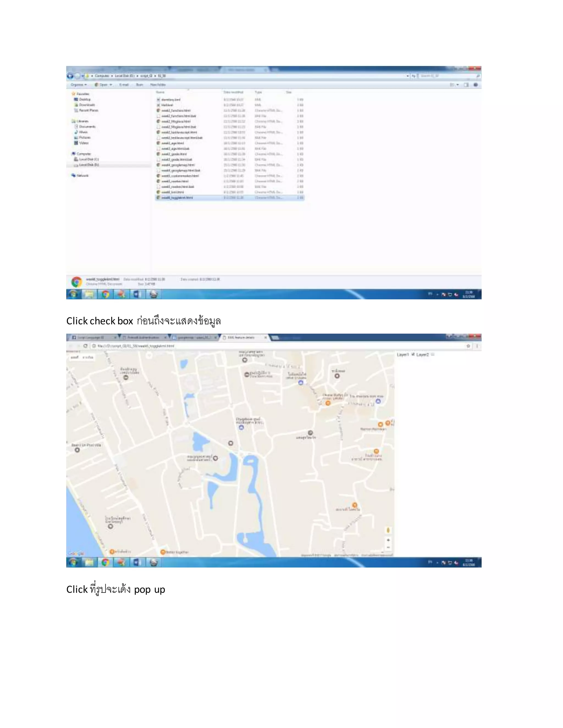The width and height of the screenshot is (563, 728).
Task: Open Word on browser screenshot's taskbar
Action: 137,562
